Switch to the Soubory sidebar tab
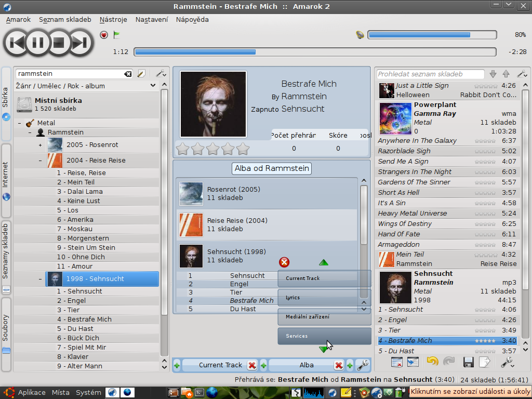The width and height of the screenshot is (532, 399). tap(6, 334)
